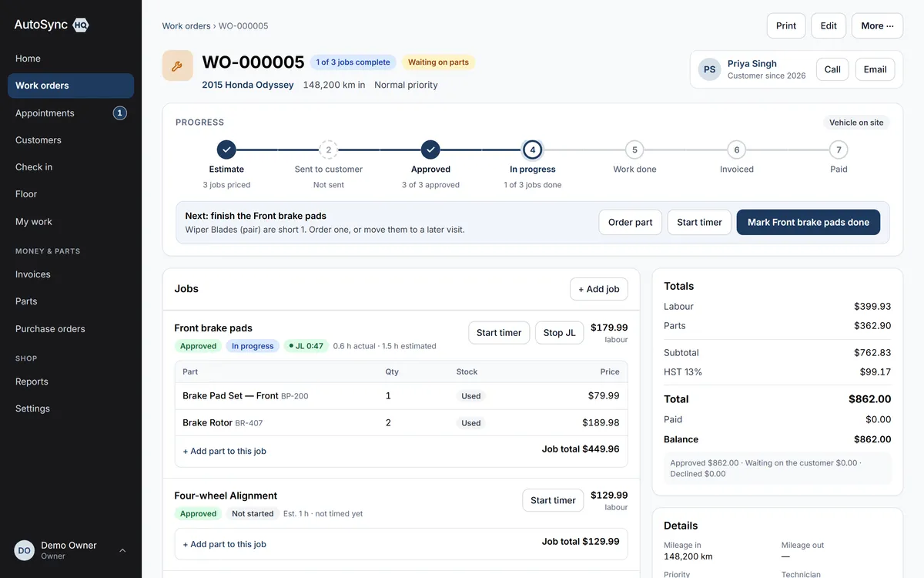This screenshot has width=924, height=578.
Task: Click the PS customer avatar
Action: [710, 69]
